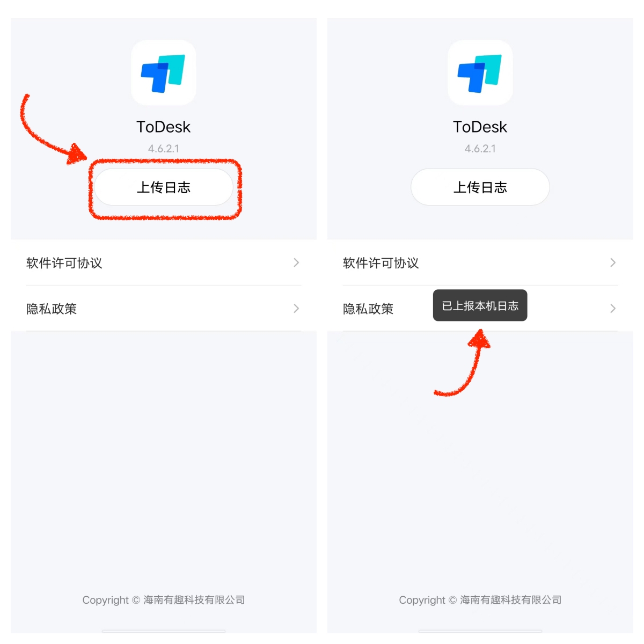The width and height of the screenshot is (644, 644).
Task: Click chevron of 软件许可协议 in left screenshot
Action: click(296, 262)
